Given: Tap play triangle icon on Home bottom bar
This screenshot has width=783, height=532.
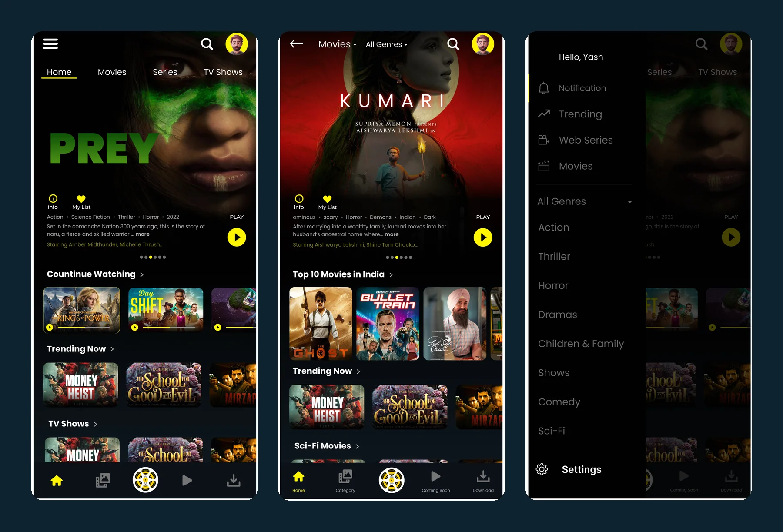Looking at the screenshot, I should click(187, 480).
